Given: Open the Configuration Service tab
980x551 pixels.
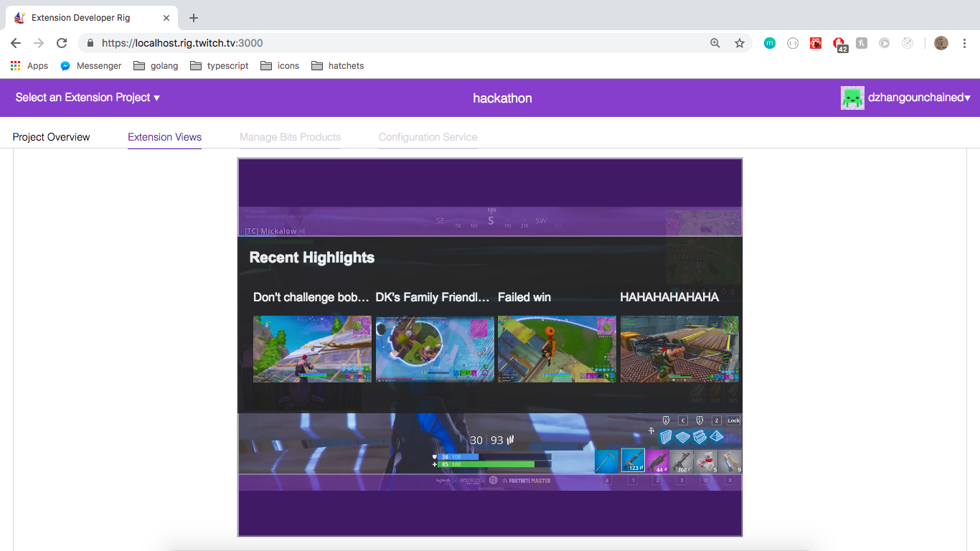Looking at the screenshot, I should tap(428, 137).
